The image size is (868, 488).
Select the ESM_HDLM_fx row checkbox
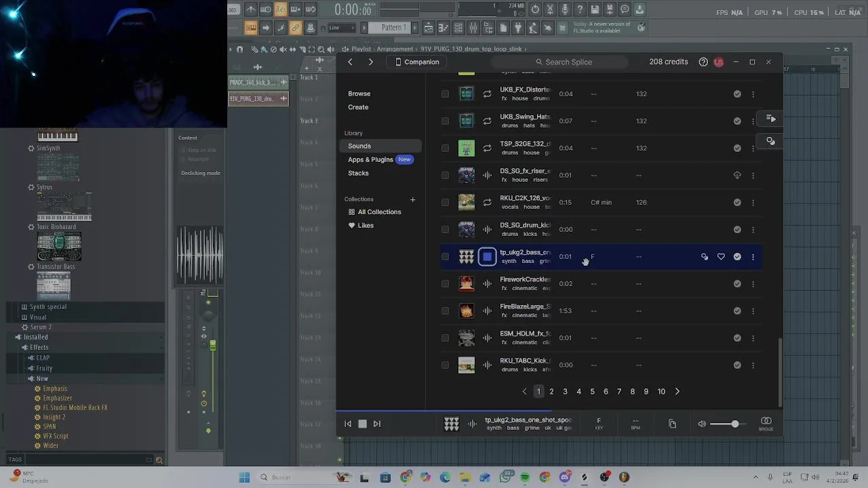tap(445, 338)
